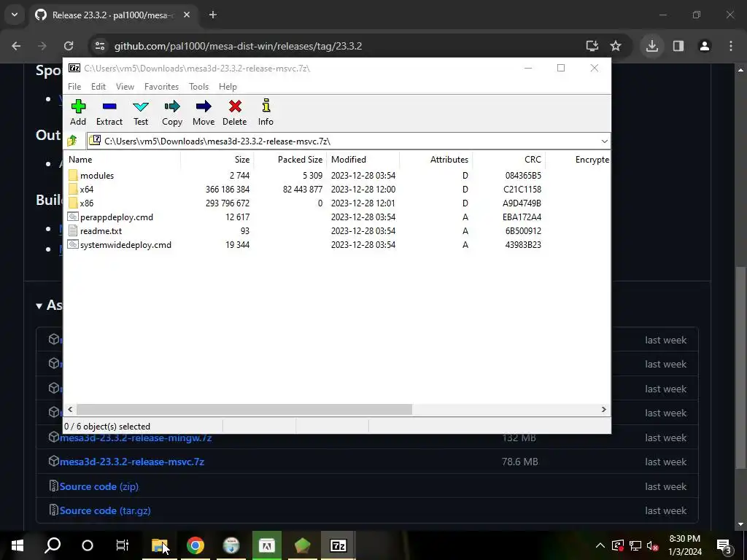This screenshot has height=560, width=747.
Task: Click CRC value EBA172A4
Action: [522, 217]
